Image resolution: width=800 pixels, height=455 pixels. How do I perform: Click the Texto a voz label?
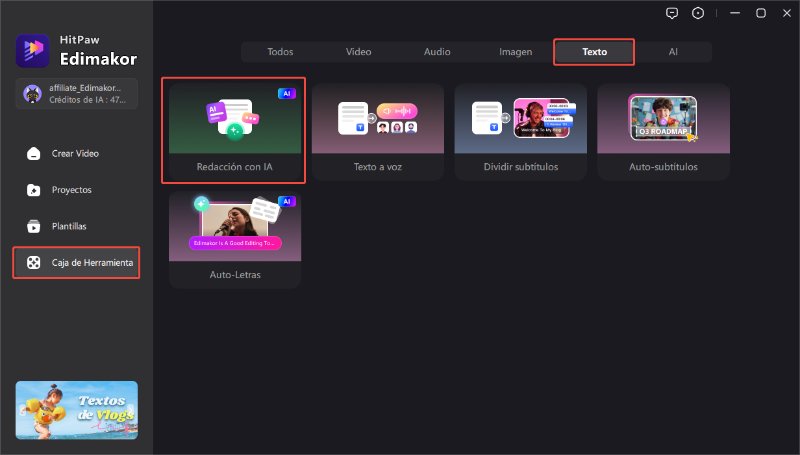378,167
